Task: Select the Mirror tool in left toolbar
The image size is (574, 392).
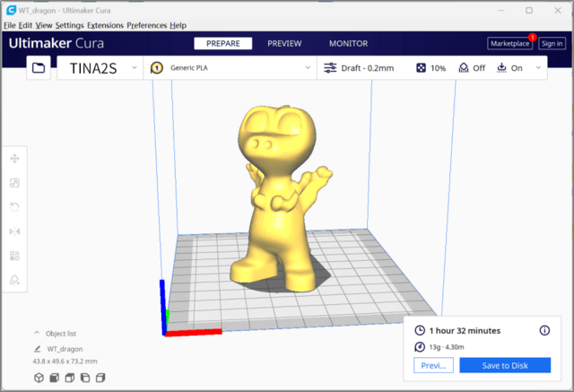Action: (14, 231)
